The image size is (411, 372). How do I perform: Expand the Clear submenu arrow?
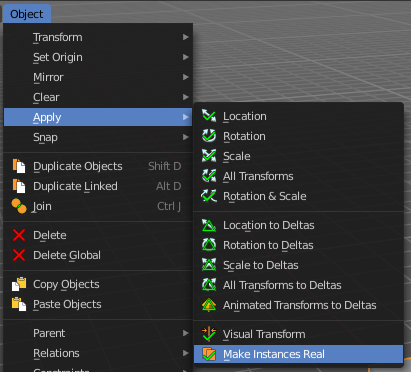point(186,97)
